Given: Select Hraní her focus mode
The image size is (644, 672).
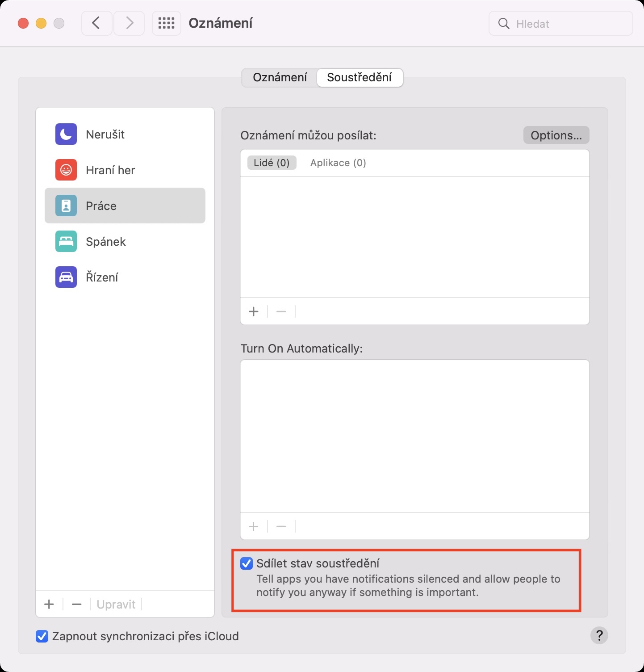Looking at the screenshot, I should coord(125,170).
